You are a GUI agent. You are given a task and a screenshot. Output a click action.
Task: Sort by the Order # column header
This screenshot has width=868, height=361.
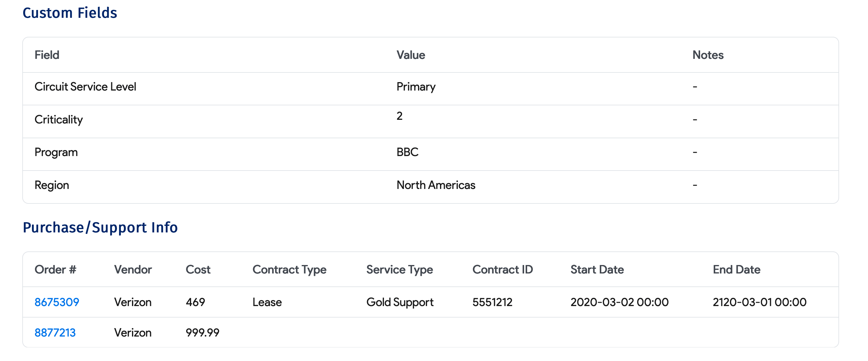point(55,269)
